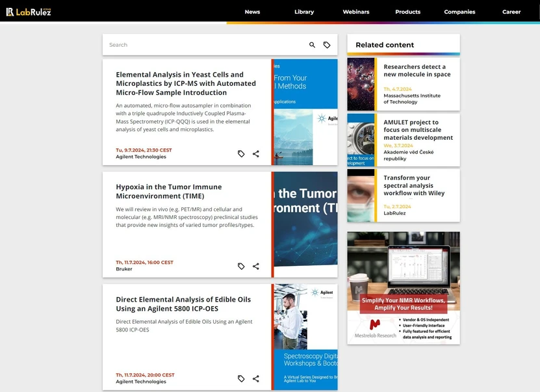This screenshot has height=392, width=540.
Task: Open tag filter next to search
Action: 327,45
